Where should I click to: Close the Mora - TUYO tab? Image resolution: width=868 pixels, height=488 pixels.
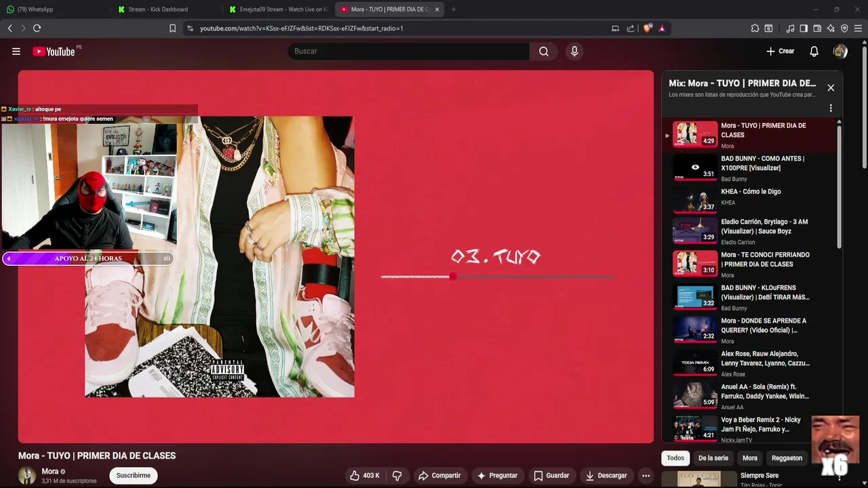(x=437, y=9)
